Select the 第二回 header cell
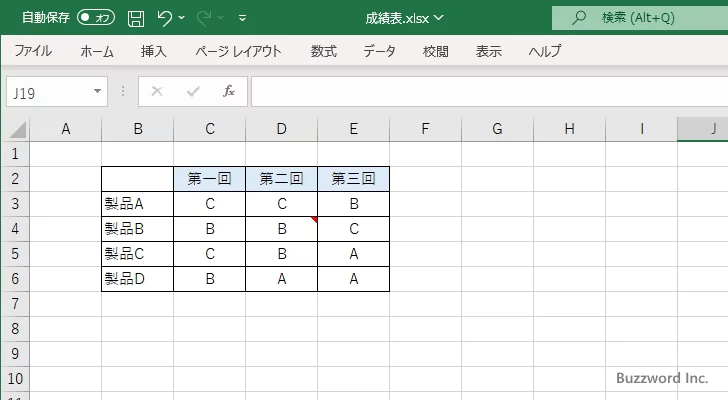This screenshot has width=728, height=400. tap(281, 179)
